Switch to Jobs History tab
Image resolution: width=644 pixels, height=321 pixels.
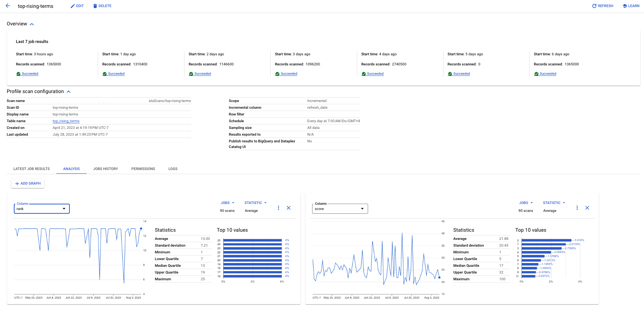coord(105,169)
